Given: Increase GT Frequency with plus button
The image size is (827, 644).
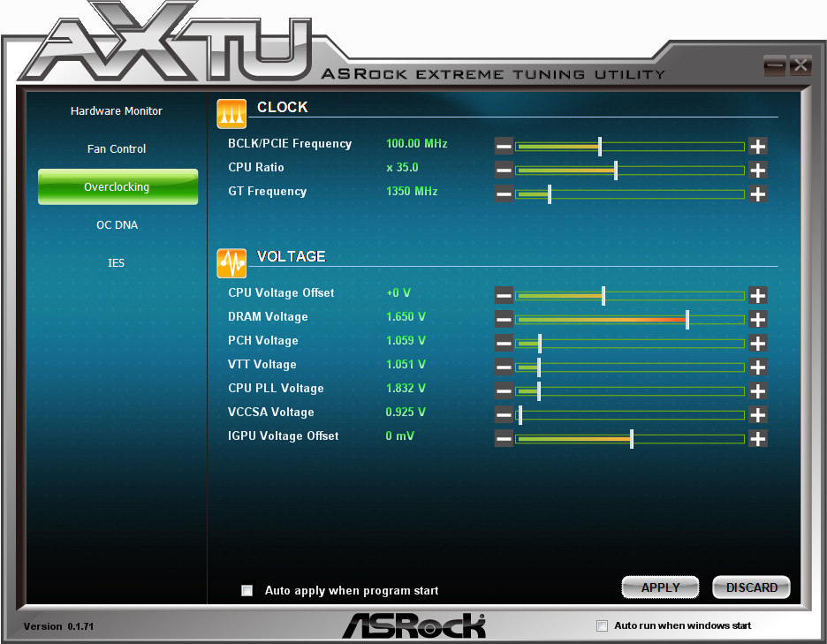Looking at the screenshot, I should [758, 194].
